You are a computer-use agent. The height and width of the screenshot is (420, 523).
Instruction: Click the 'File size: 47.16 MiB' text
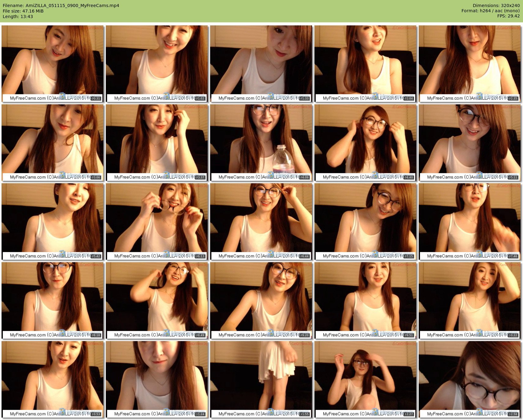coord(23,11)
